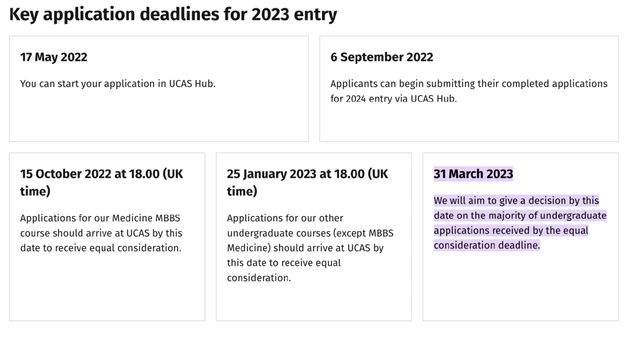The width and height of the screenshot is (644, 339).
Task: Click the UCAS Hub start application text
Action: pyautogui.click(x=118, y=84)
